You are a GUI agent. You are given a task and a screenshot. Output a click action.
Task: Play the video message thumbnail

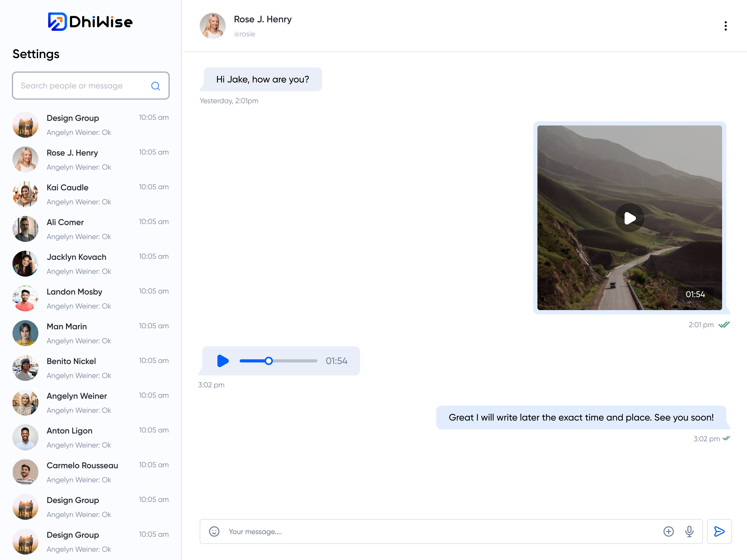(629, 218)
